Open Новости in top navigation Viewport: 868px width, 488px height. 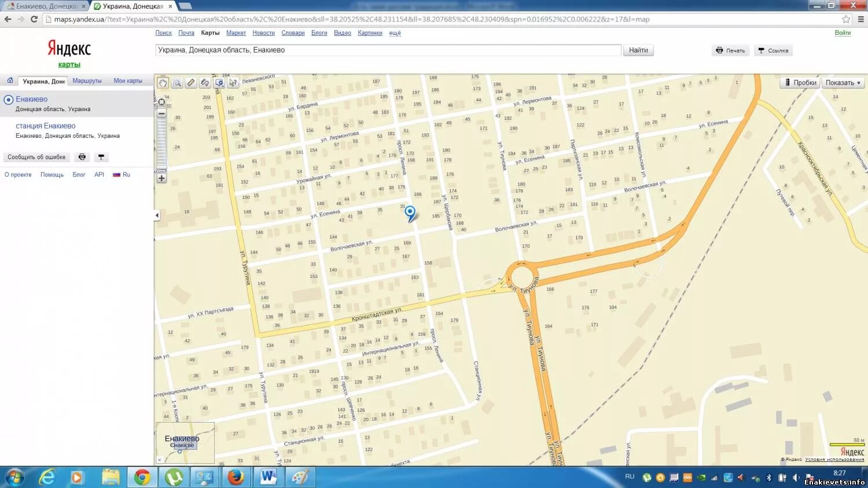coord(263,33)
